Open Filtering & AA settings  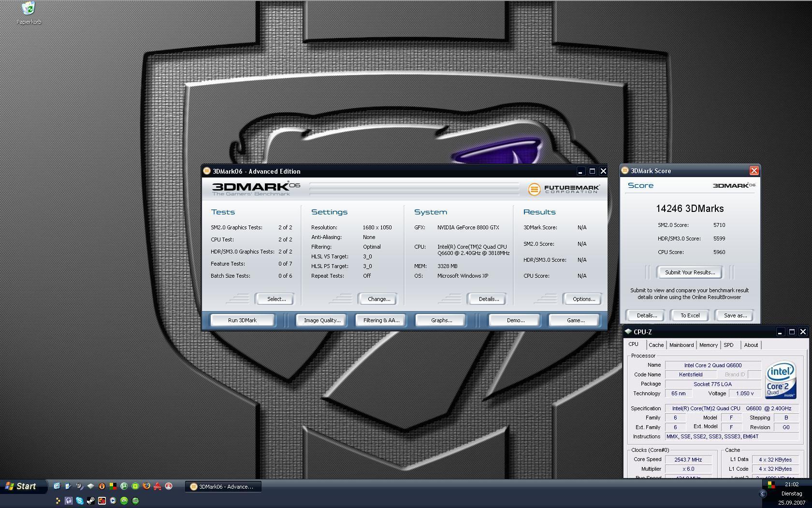click(x=381, y=320)
